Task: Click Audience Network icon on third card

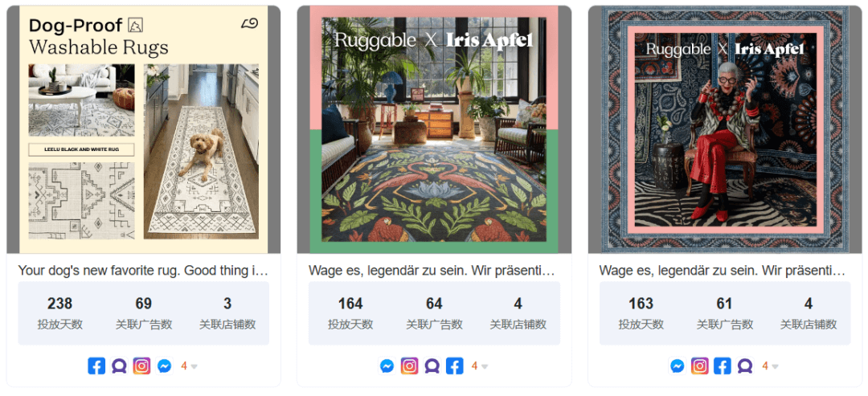Action: coord(745,365)
